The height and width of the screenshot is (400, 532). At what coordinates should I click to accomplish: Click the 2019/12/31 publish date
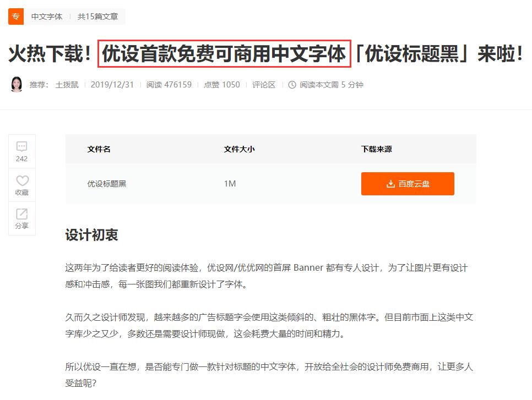[112, 85]
